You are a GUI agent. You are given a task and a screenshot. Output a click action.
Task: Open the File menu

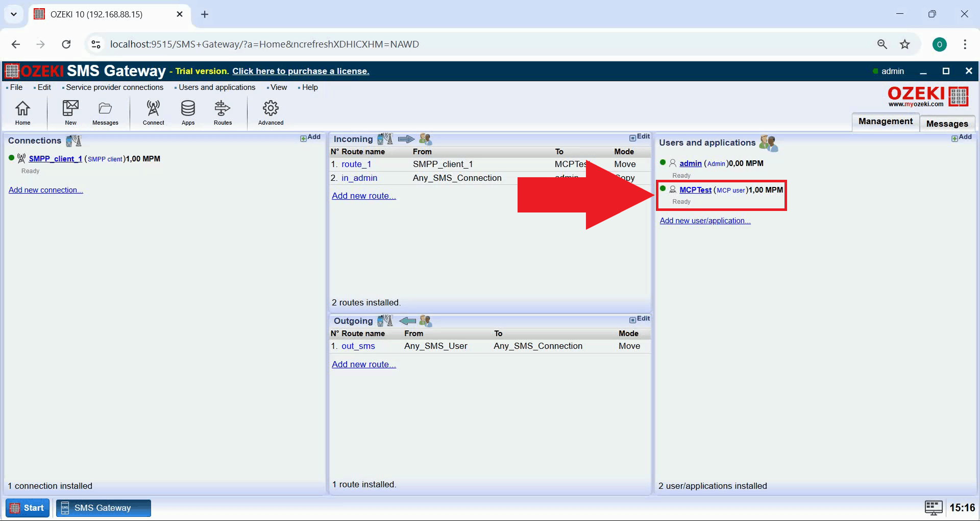16,87
